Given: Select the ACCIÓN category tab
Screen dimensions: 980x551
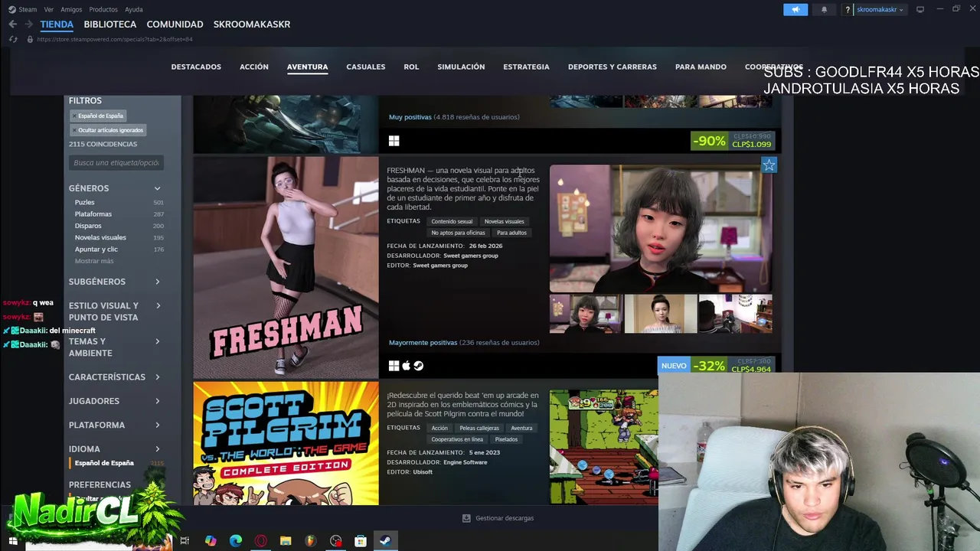Looking at the screenshot, I should tap(254, 67).
